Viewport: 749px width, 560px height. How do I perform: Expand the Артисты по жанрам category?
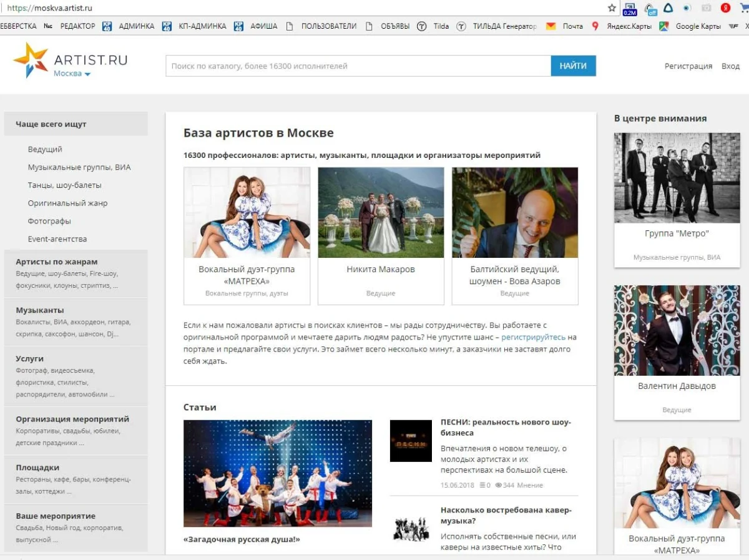pyautogui.click(x=57, y=262)
